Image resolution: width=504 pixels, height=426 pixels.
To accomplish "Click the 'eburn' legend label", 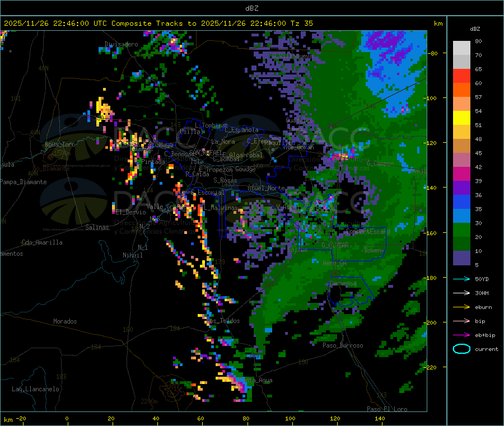I will coord(483,307).
